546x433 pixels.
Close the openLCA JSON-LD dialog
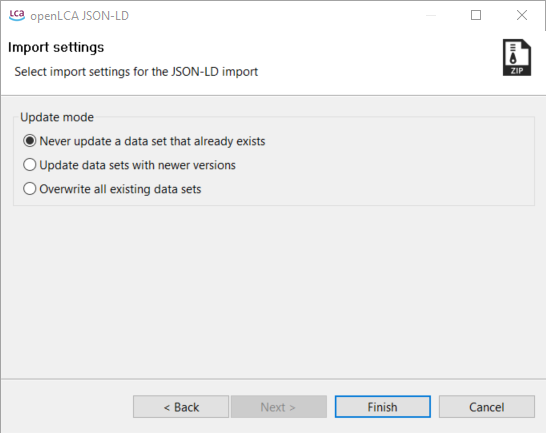[x=522, y=15]
